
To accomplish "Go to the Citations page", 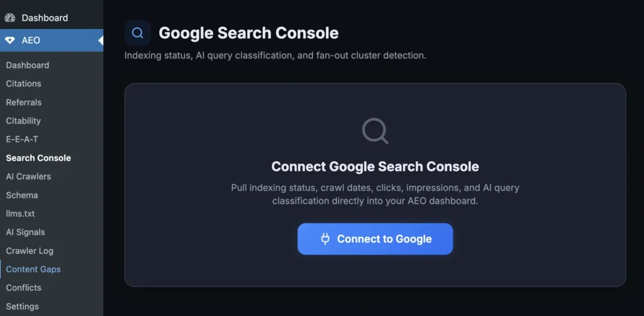I will (x=23, y=84).
